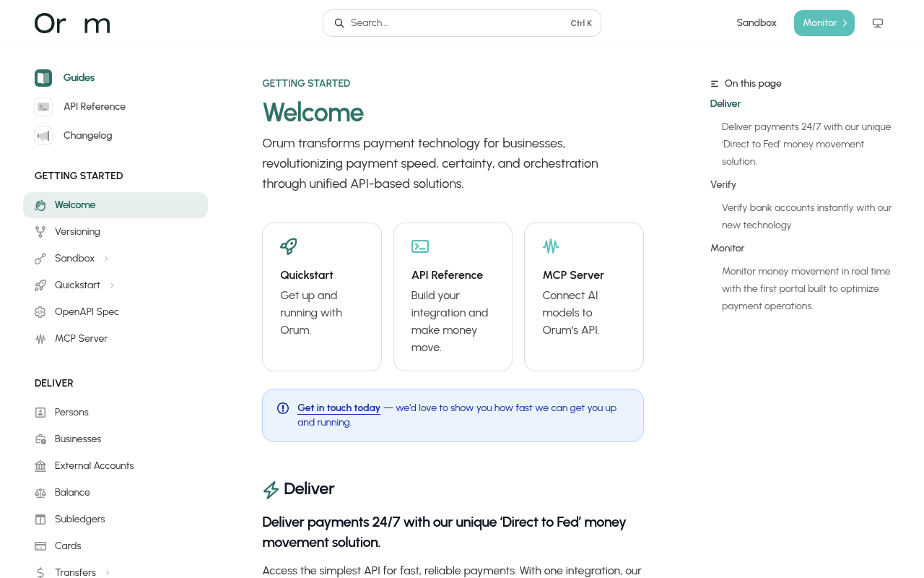
Task: Click the Guides book icon
Action: (43, 78)
